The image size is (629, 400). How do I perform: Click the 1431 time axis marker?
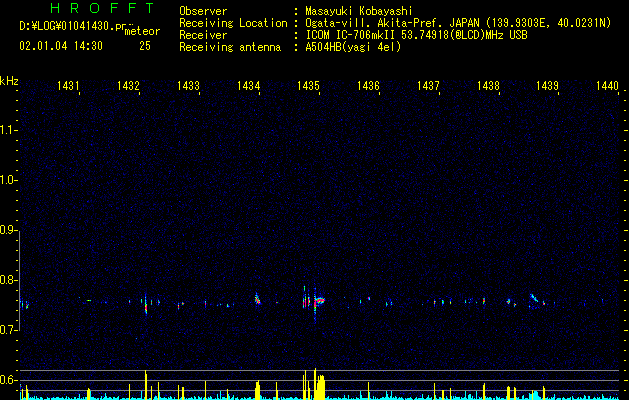[x=67, y=85]
